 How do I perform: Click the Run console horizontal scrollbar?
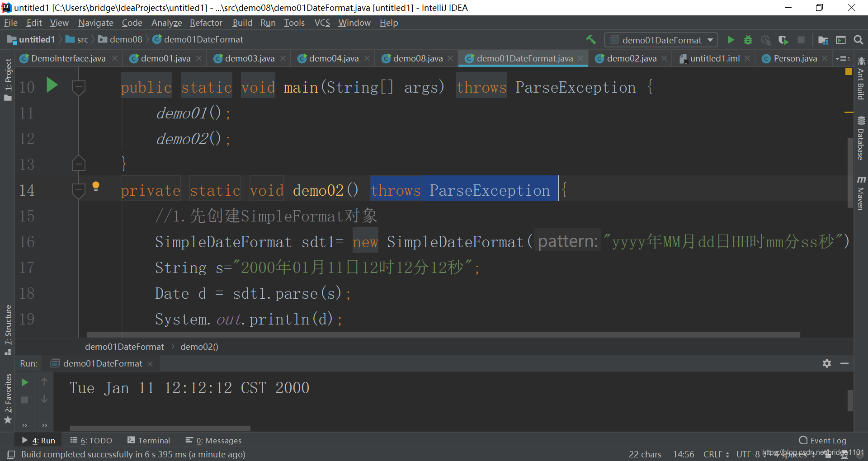click(x=160, y=428)
